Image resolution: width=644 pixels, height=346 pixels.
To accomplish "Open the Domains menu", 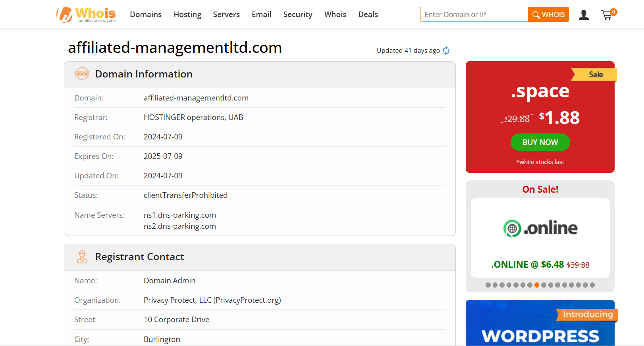I will click(146, 14).
